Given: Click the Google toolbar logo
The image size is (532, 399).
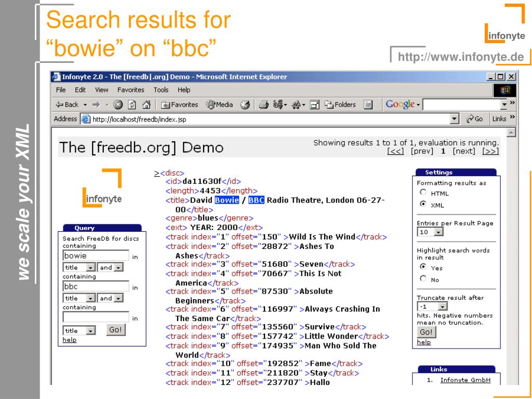Looking at the screenshot, I should coord(400,104).
